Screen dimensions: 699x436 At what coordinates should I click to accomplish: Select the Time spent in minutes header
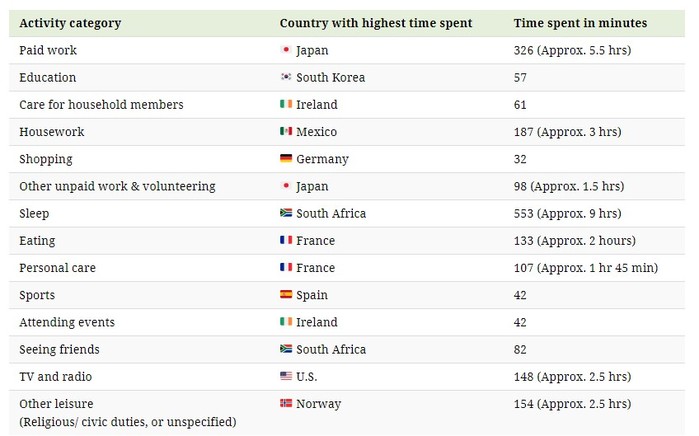(x=580, y=23)
